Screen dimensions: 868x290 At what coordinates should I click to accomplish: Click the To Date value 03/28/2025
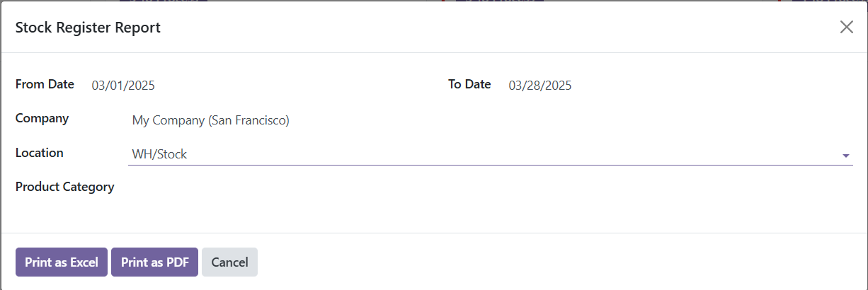click(x=540, y=86)
